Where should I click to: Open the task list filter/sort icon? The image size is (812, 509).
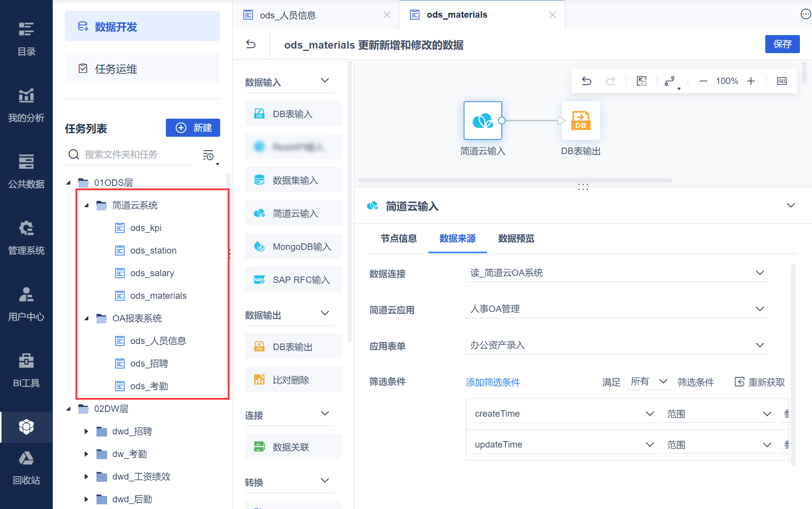pyautogui.click(x=208, y=155)
